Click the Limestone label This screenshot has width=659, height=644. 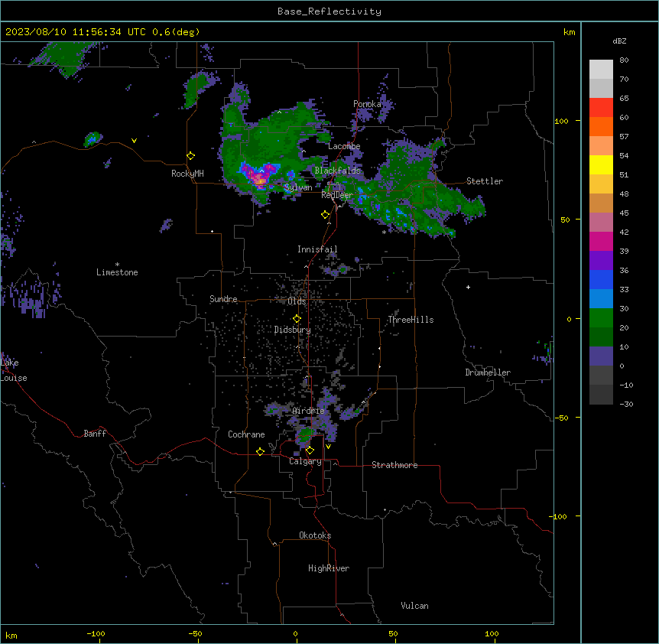[x=117, y=272]
